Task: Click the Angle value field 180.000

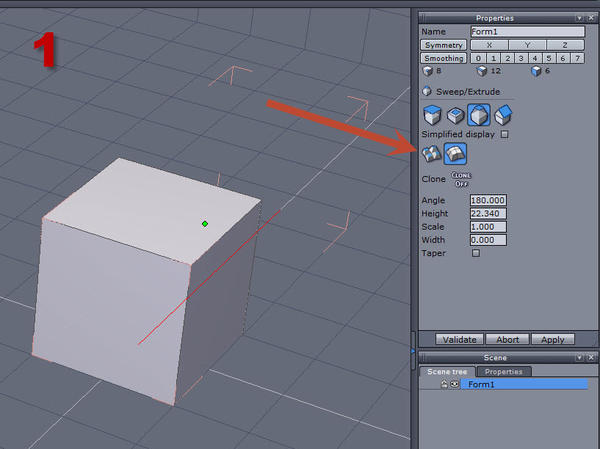Action: pos(488,200)
